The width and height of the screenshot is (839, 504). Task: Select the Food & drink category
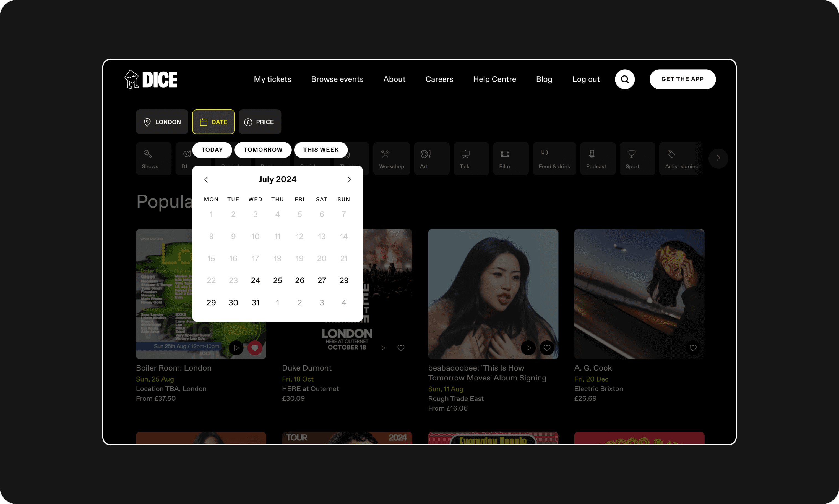554,159
